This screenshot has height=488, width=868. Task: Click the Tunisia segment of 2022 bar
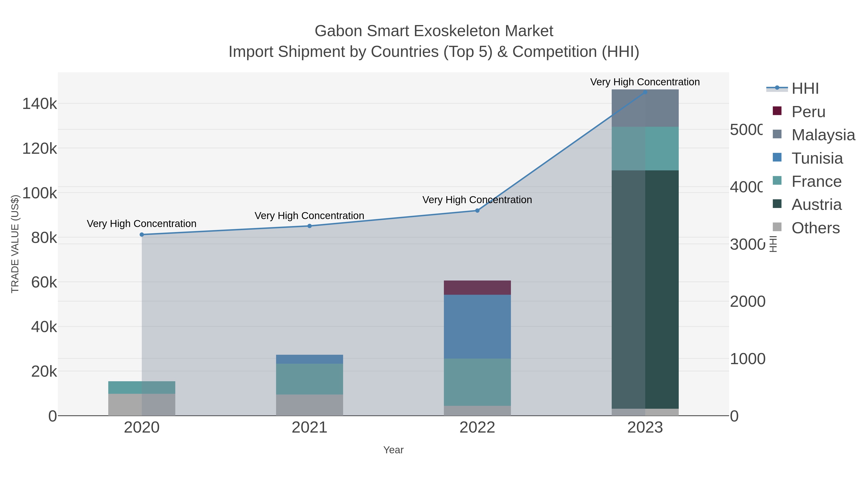point(477,327)
